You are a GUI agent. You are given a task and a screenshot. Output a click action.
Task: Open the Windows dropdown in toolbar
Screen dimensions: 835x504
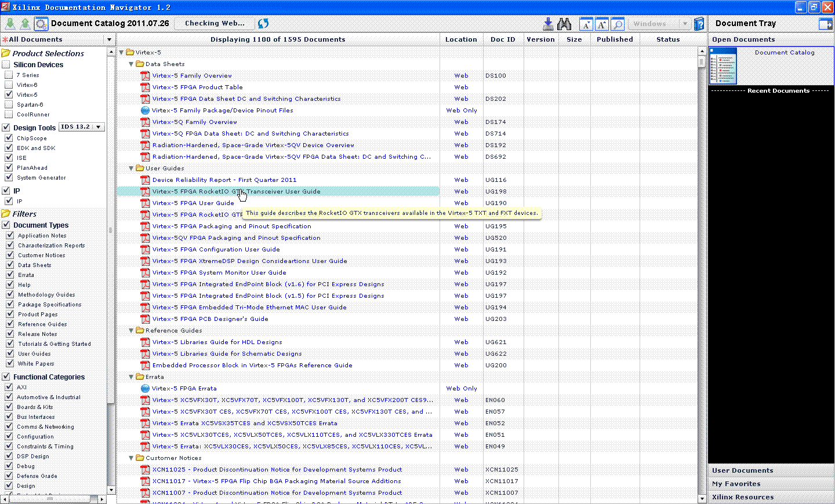pos(660,24)
